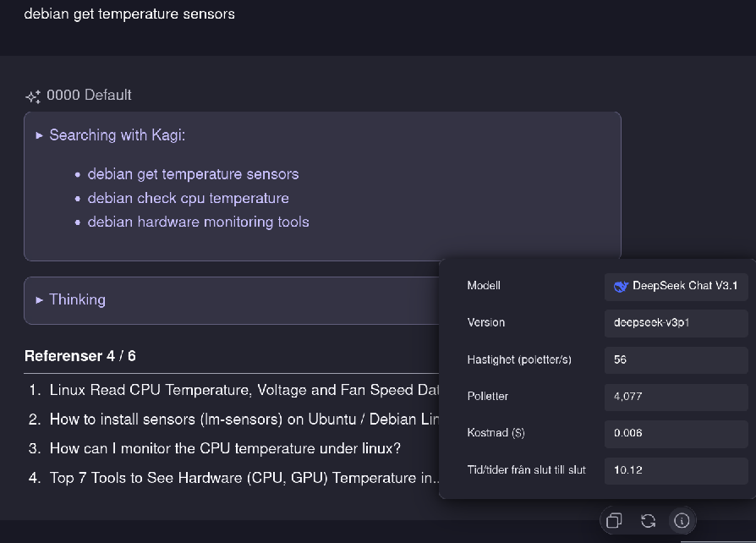This screenshot has width=756, height=543.
Task: Click the DeepSeek whale logo icon
Action: (622, 287)
